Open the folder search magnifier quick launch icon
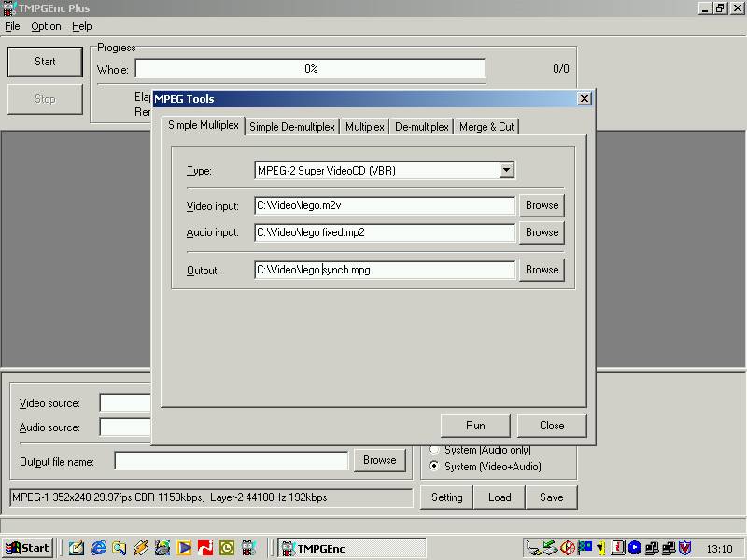Screen dimensions: 747x560 (x=120, y=548)
